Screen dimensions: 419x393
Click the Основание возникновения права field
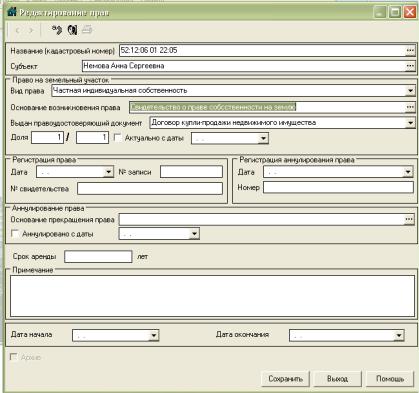(267, 107)
